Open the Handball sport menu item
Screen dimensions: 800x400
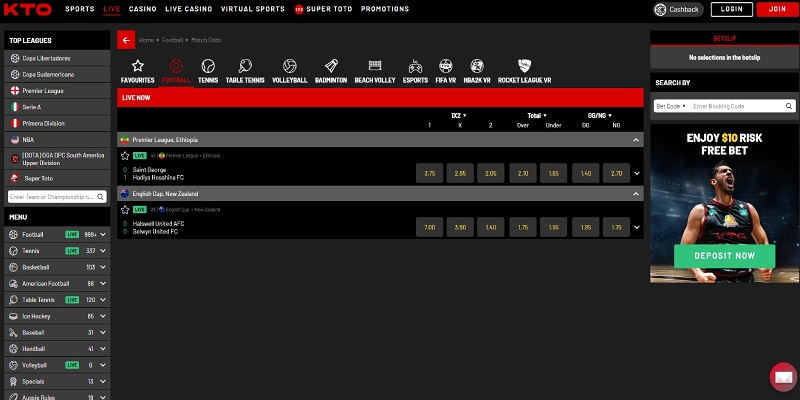[x=57, y=349]
